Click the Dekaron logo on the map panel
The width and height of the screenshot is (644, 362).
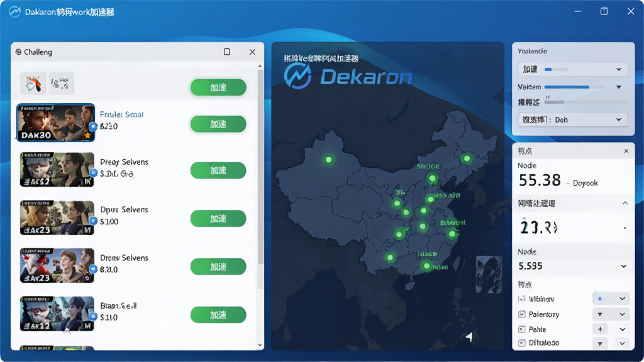click(x=348, y=77)
